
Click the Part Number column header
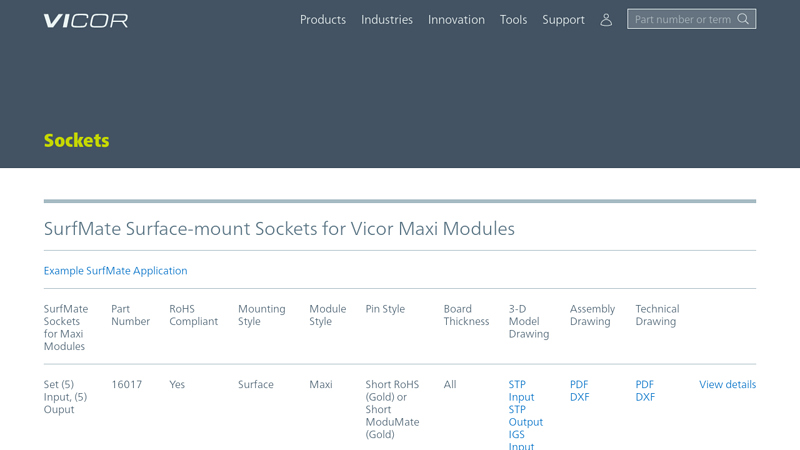click(130, 315)
